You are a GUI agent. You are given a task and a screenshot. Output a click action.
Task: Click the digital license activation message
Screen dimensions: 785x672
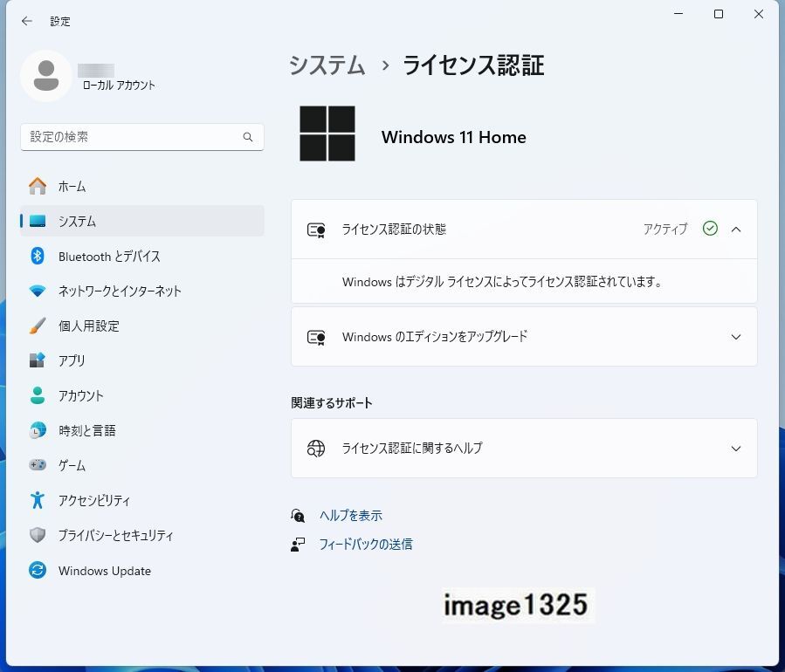pos(502,282)
